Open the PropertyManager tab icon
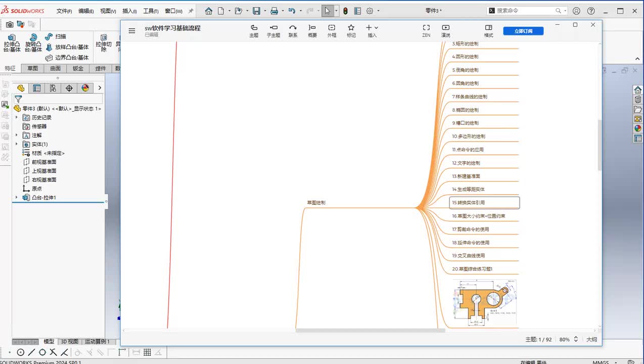This screenshot has height=364, width=644. click(x=37, y=88)
